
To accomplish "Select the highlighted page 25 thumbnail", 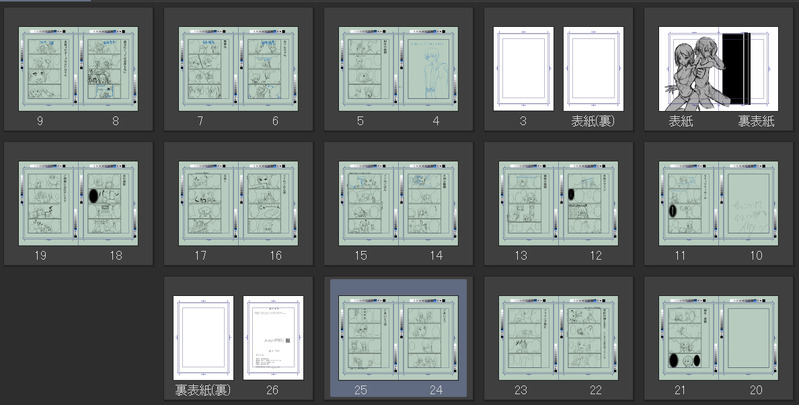I will coord(368,338).
